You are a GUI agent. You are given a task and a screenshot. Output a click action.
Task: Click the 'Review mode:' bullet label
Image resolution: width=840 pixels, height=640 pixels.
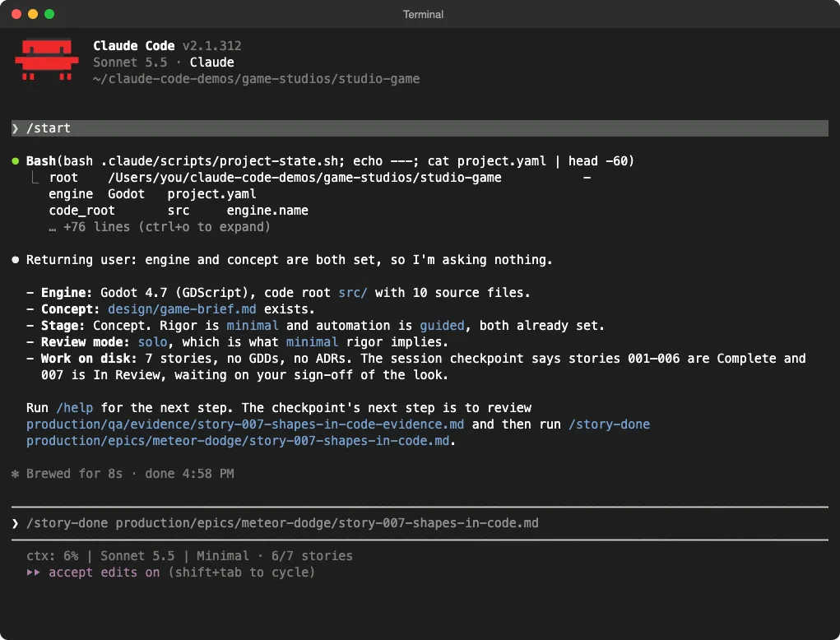(x=86, y=342)
